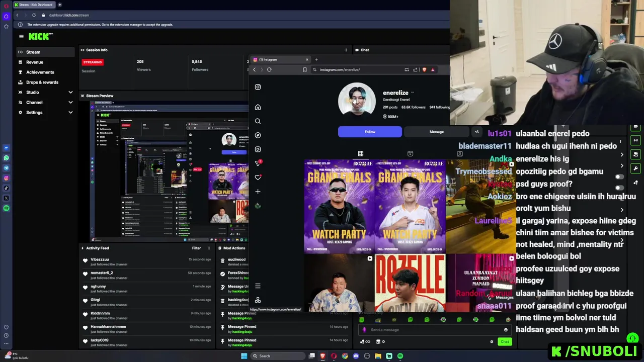Open the Rozelle red poster post
Image resolution: width=644 pixels, height=362 pixels.
click(410, 283)
